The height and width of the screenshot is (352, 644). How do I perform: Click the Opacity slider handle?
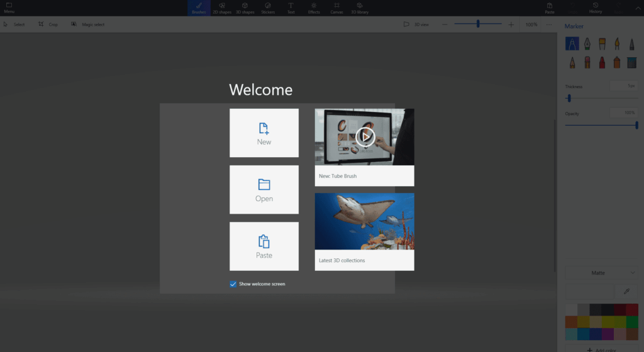pyautogui.click(x=636, y=125)
